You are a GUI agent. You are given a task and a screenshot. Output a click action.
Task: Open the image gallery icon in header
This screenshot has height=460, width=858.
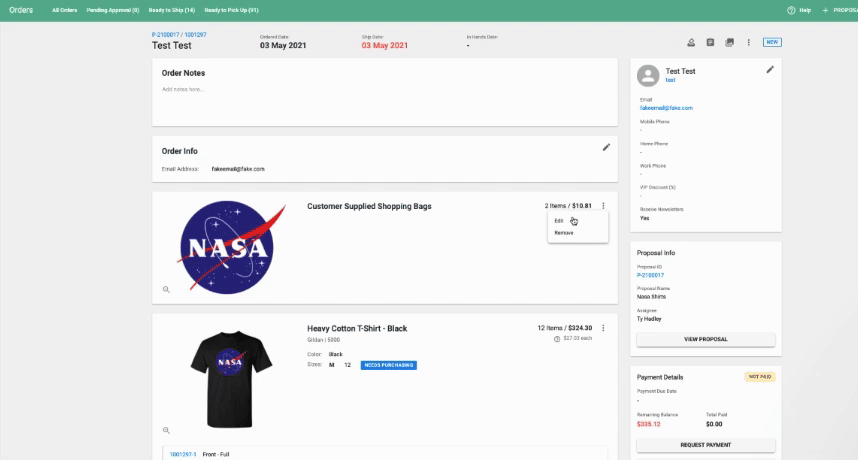point(729,42)
